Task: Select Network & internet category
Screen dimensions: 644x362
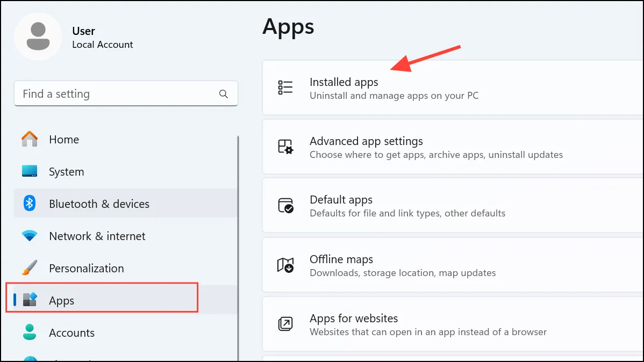Action: pos(126,236)
